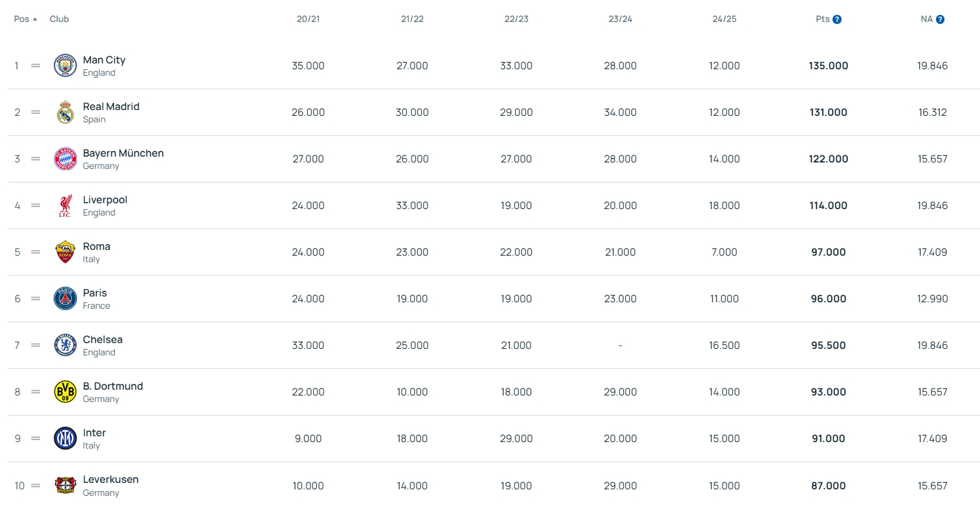
Task: Select the 24/25 season column header
Action: point(724,19)
